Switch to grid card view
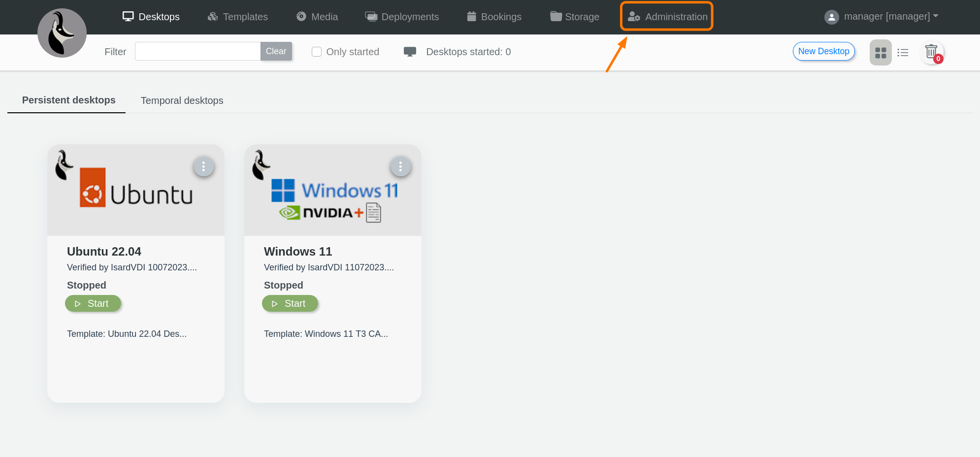This screenshot has height=457, width=980. point(881,52)
